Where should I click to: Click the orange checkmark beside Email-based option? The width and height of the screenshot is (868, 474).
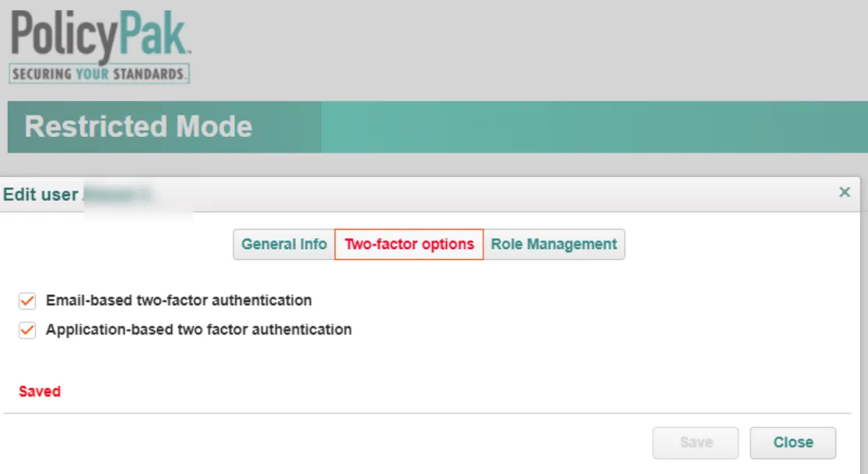27,300
